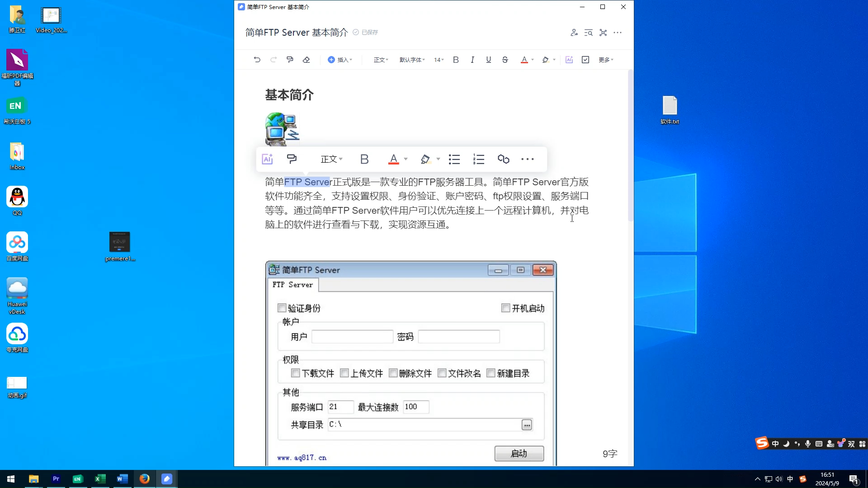
Task: Click the document vertical scrollbar
Action: click(631, 145)
